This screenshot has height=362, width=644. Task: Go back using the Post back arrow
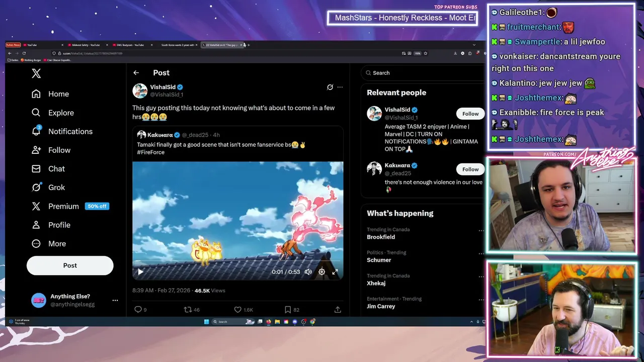pos(136,73)
